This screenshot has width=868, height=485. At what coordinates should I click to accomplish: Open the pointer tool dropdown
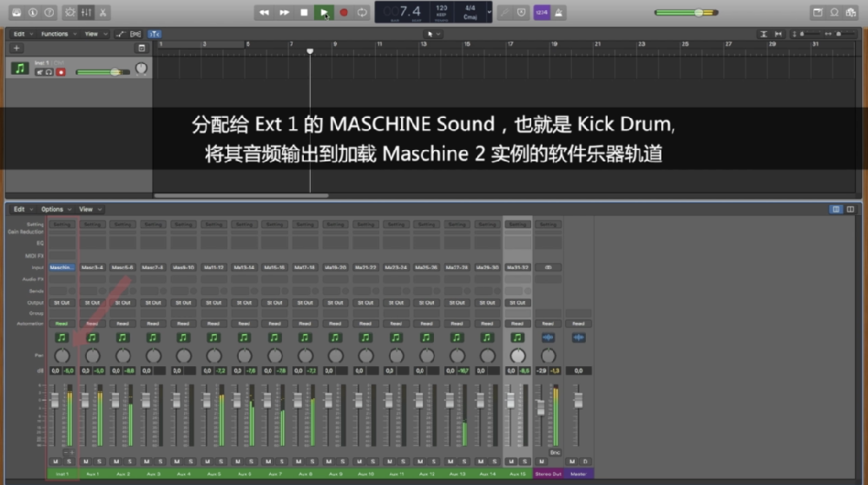coord(433,35)
